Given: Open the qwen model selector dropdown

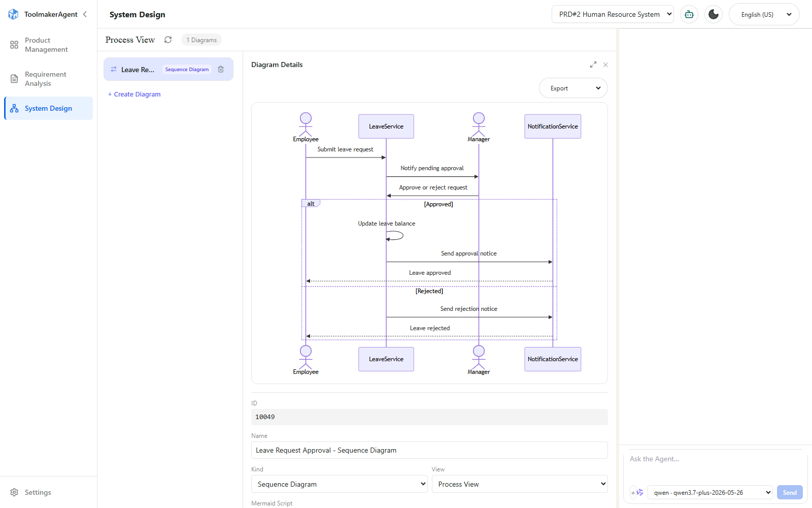Looking at the screenshot, I should [710, 492].
